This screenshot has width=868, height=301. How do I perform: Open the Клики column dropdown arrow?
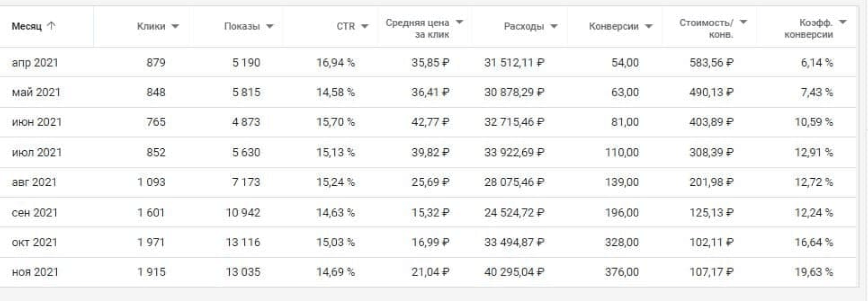tap(175, 27)
